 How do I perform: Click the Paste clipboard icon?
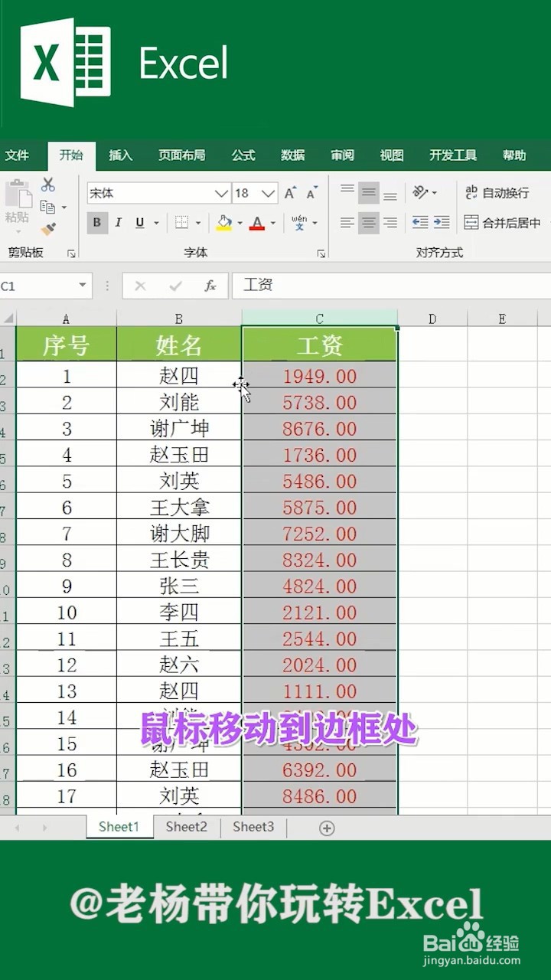pos(18,195)
